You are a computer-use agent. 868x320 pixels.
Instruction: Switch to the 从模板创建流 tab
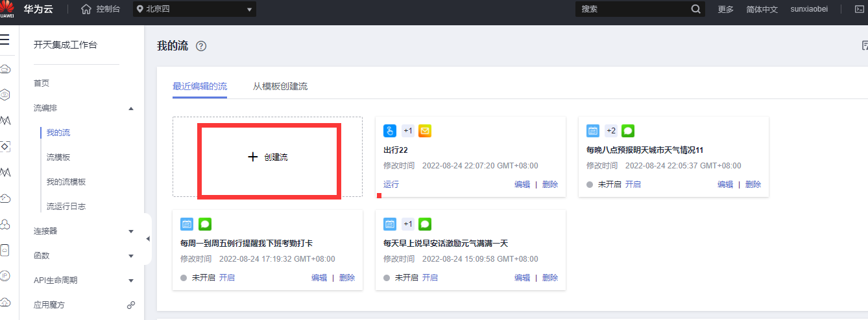pyautogui.click(x=280, y=86)
